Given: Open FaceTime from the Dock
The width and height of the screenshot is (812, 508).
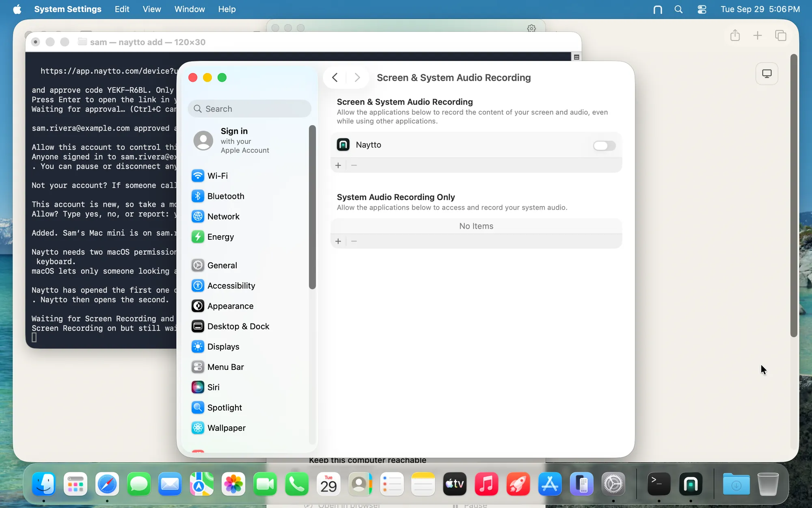Looking at the screenshot, I should [x=265, y=484].
